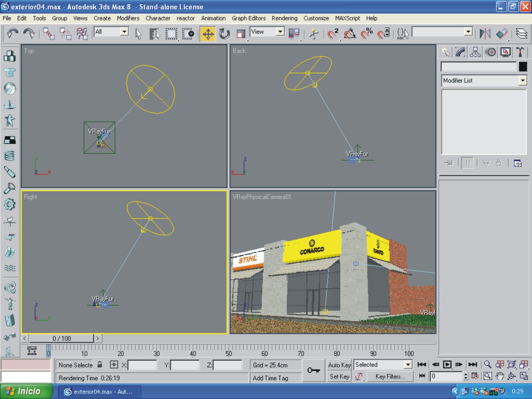Select the Select and Move tool

click(x=208, y=33)
